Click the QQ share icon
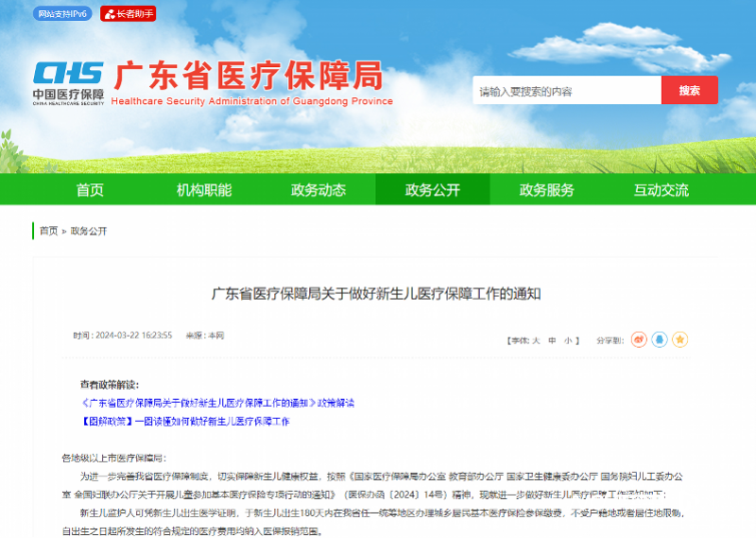Image resolution: width=756 pixels, height=538 pixels. click(660, 339)
